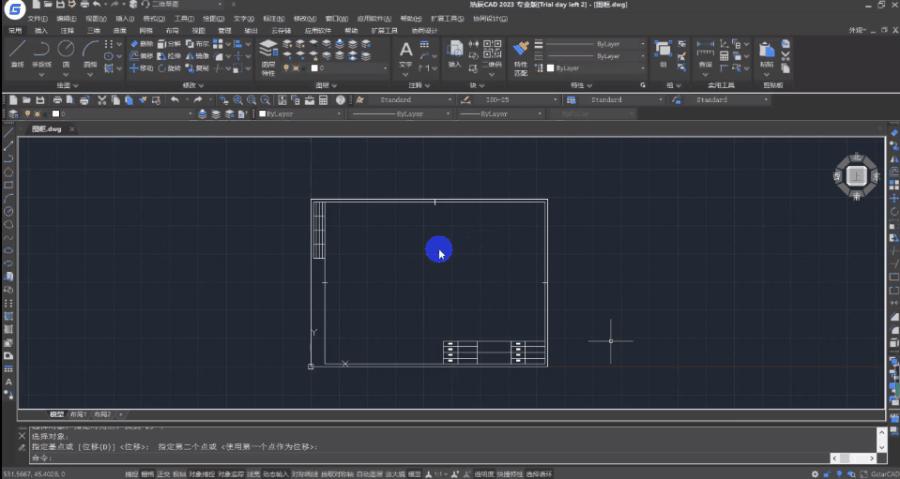Toggle ortho mode in the status bar

tap(164, 474)
